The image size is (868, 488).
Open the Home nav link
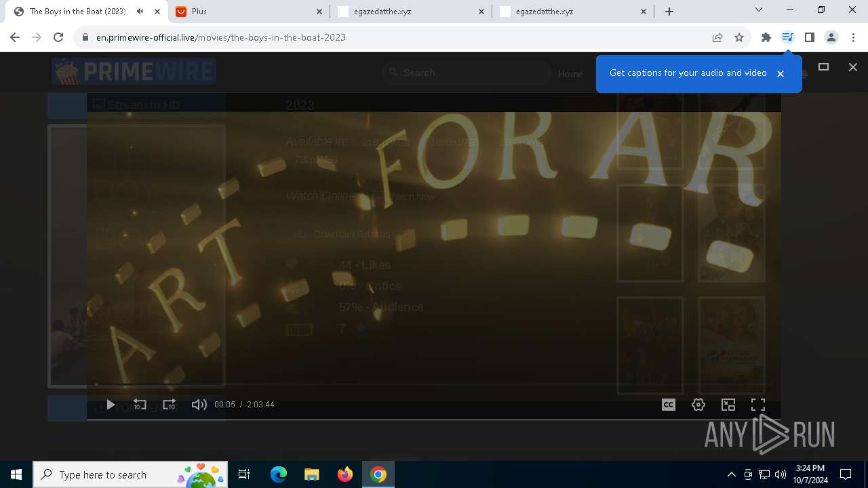[570, 74]
